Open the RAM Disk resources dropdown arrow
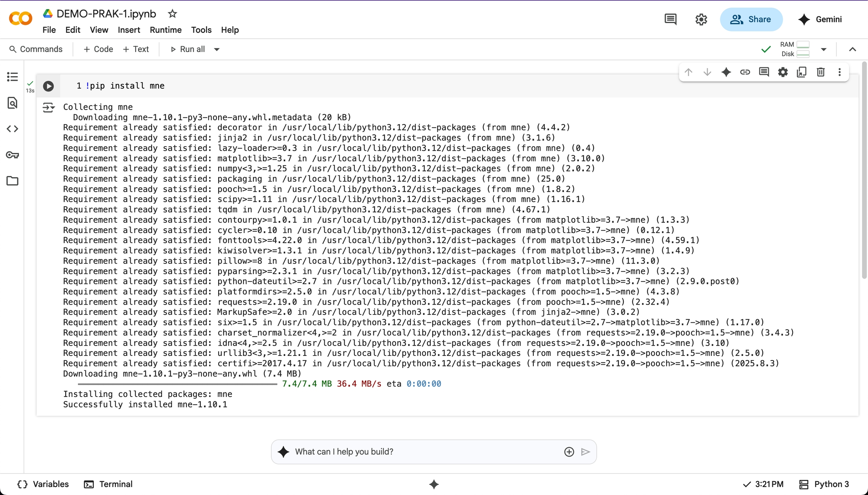This screenshot has width=868, height=495. [824, 49]
